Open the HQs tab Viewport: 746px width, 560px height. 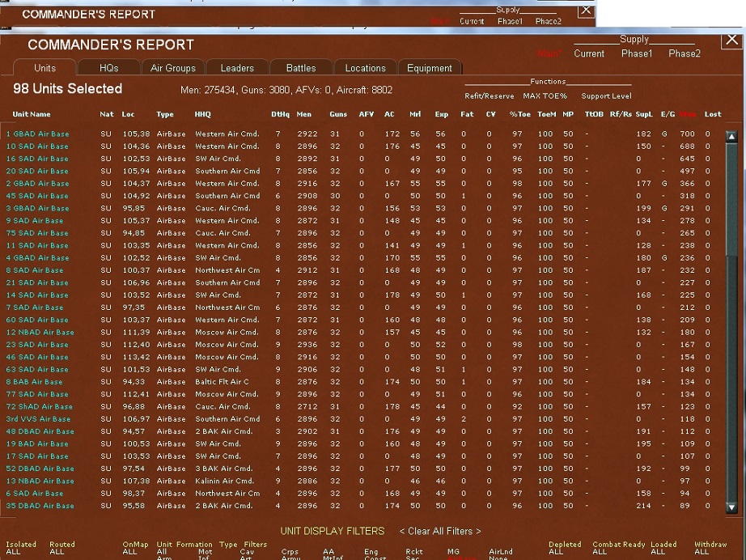[x=109, y=68]
